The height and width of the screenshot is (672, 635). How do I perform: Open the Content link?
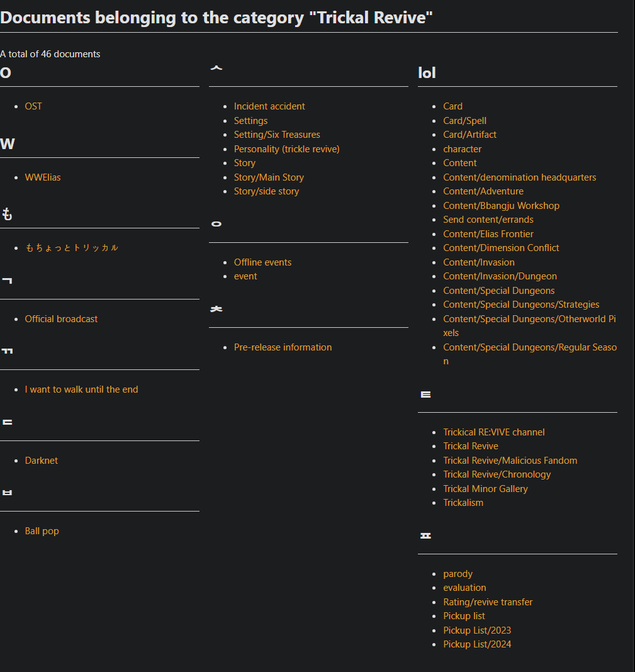click(x=460, y=164)
